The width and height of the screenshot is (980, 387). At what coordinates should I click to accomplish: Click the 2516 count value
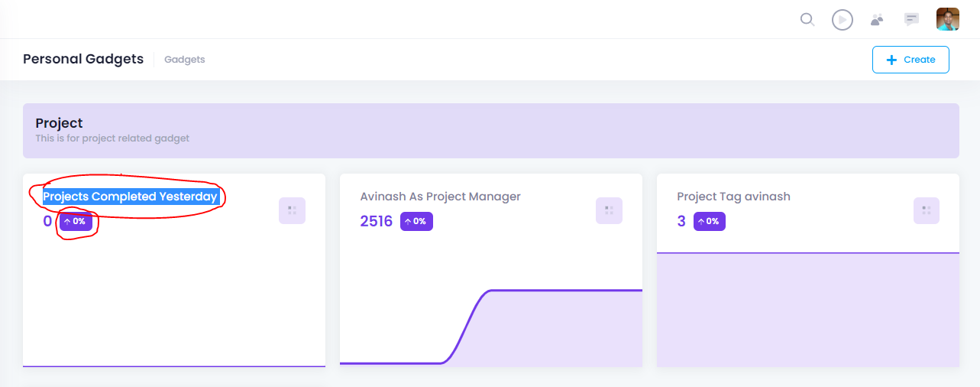click(376, 222)
